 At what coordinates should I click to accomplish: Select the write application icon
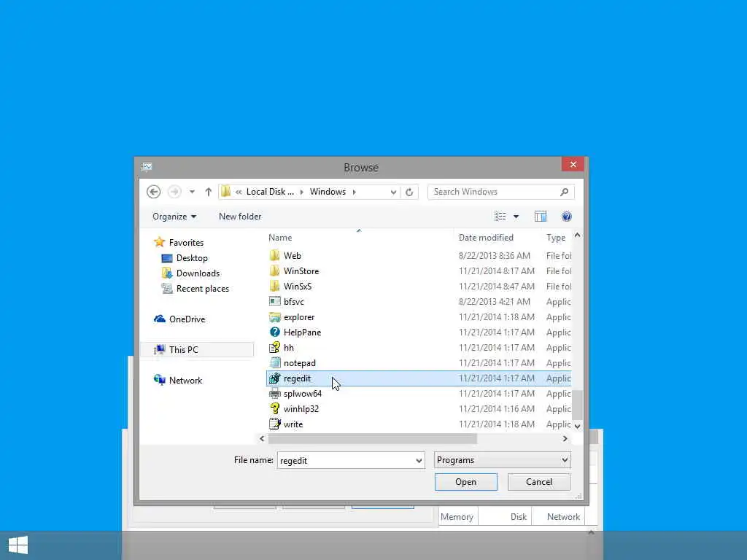pyautogui.click(x=274, y=424)
